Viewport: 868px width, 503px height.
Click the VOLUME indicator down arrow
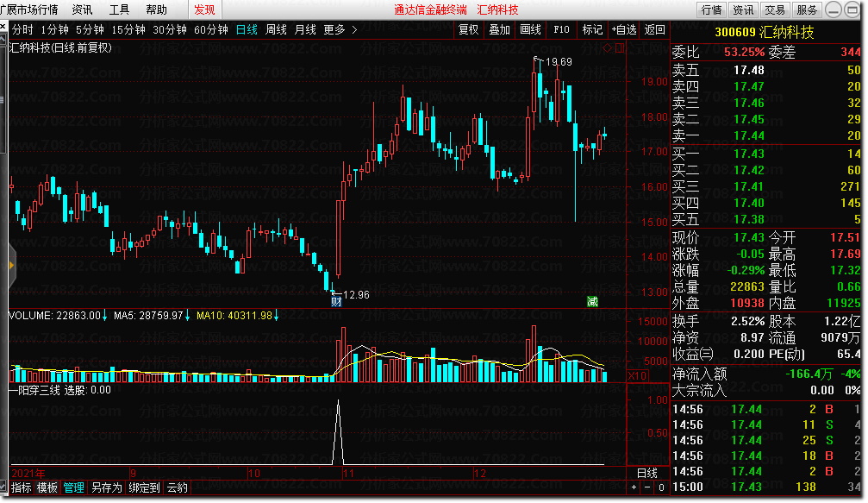tap(104, 316)
